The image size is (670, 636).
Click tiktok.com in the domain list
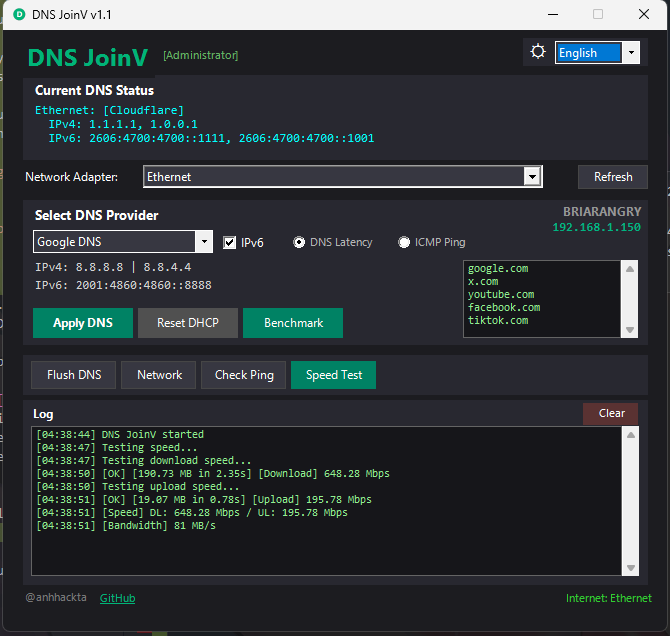[x=498, y=320]
